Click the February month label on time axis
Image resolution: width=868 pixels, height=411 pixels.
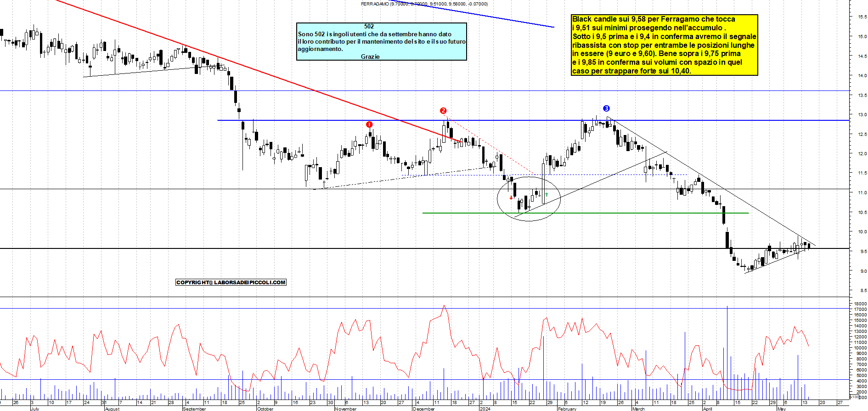(567, 408)
